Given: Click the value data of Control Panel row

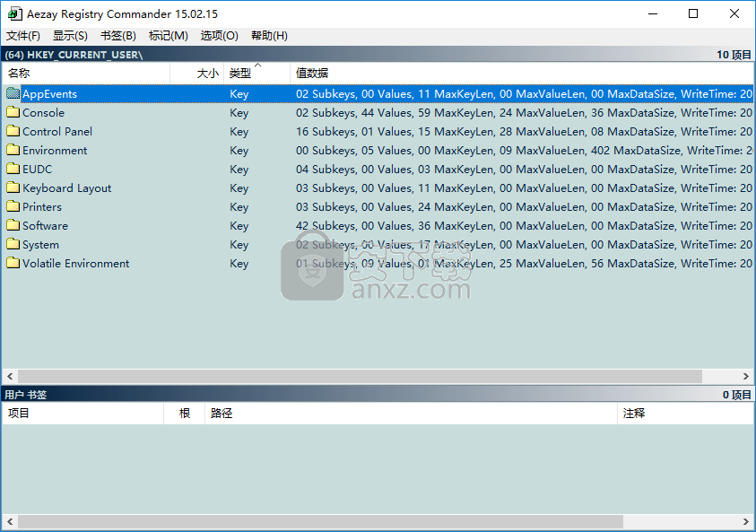Looking at the screenshot, I should point(524,132).
